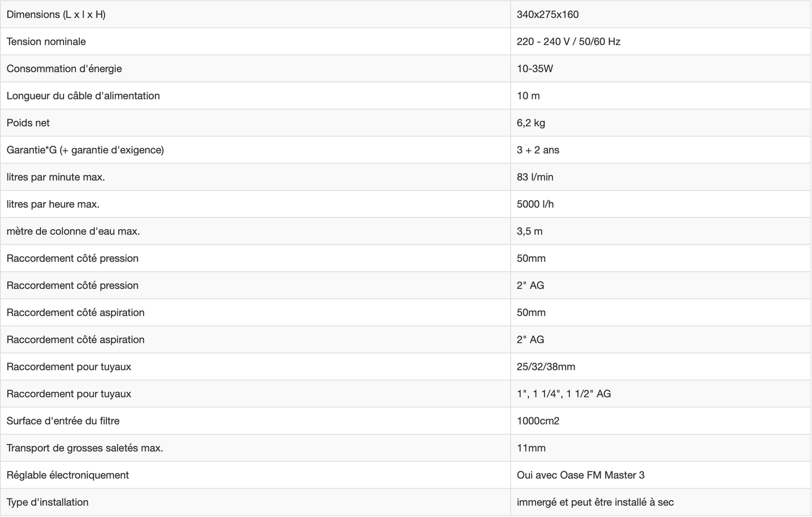
Task: Click the "Dimensions (L x l x H)" label cell
Action: point(56,15)
